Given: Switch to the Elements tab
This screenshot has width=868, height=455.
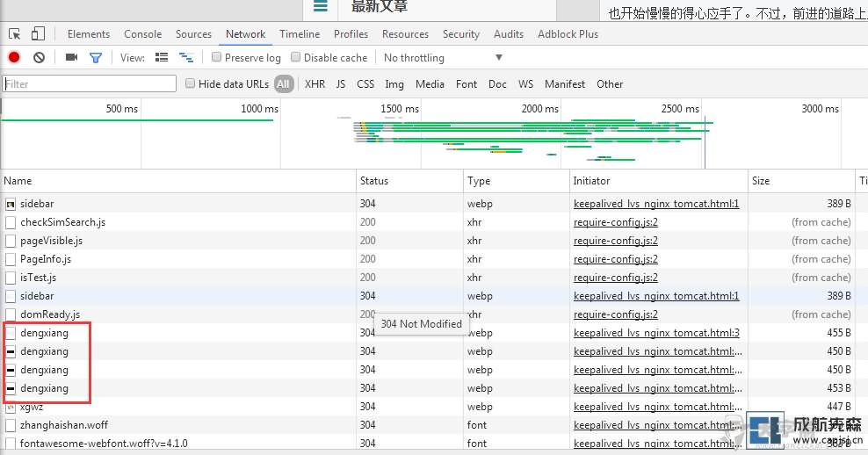Looking at the screenshot, I should pyautogui.click(x=89, y=33).
